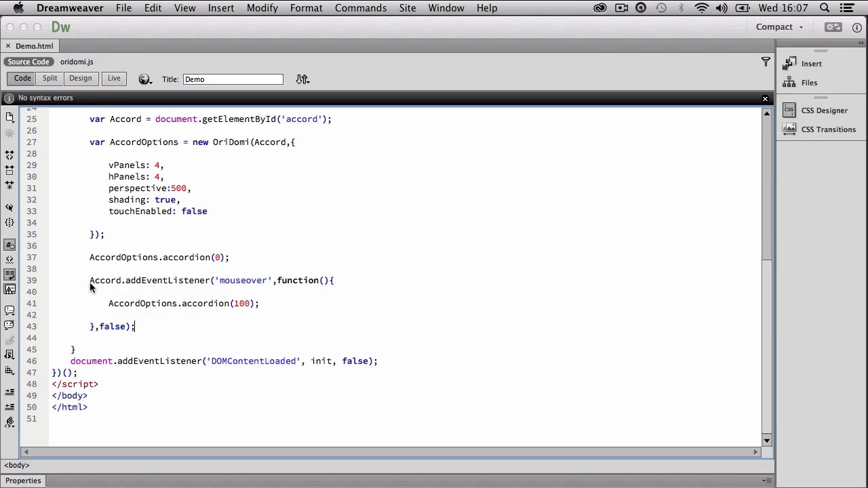Open the Wi-Fi status menu
868x488 pixels.
pyautogui.click(x=702, y=8)
